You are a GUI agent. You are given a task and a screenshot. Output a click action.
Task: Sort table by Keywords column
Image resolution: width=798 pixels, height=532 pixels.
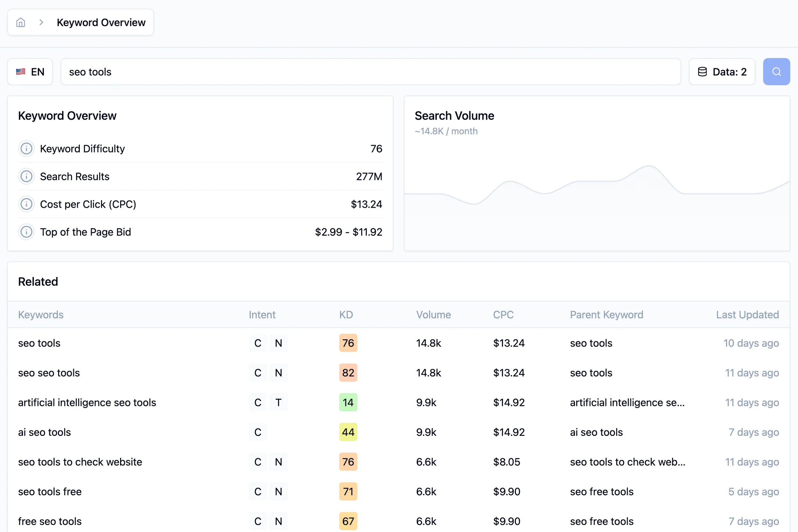coord(41,315)
